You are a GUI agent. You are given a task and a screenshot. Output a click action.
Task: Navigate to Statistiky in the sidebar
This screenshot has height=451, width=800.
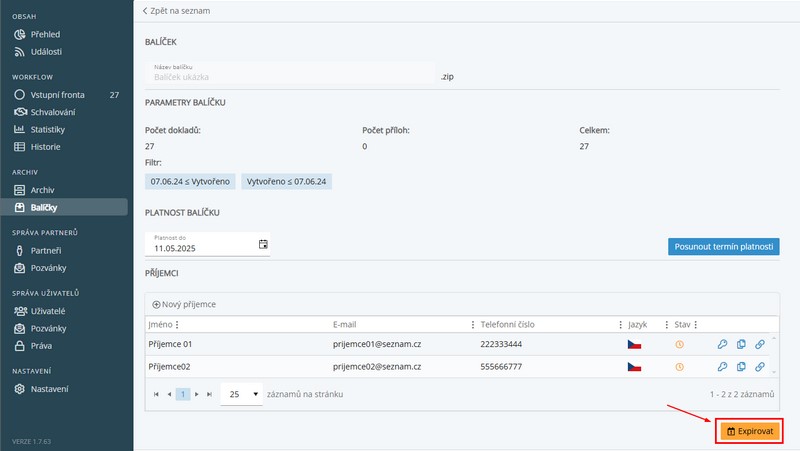(47, 129)
